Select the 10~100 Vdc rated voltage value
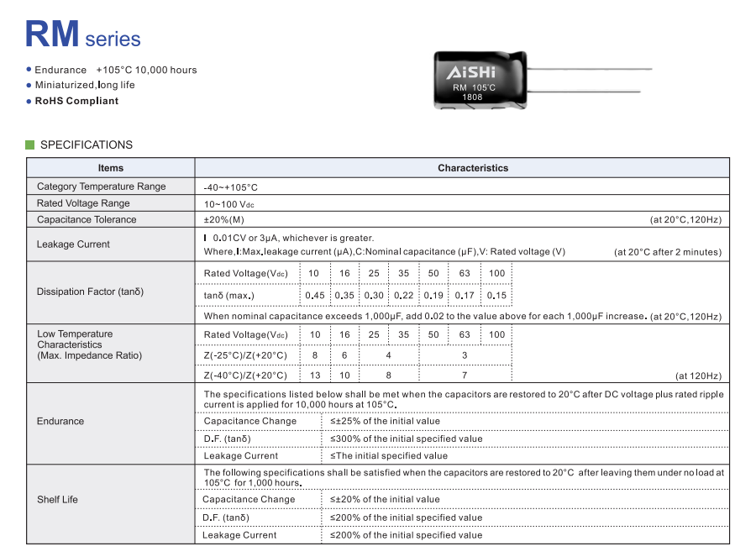 228,203
